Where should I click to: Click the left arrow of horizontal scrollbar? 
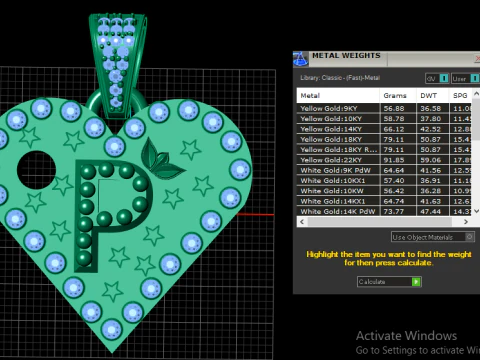(302, 222)
